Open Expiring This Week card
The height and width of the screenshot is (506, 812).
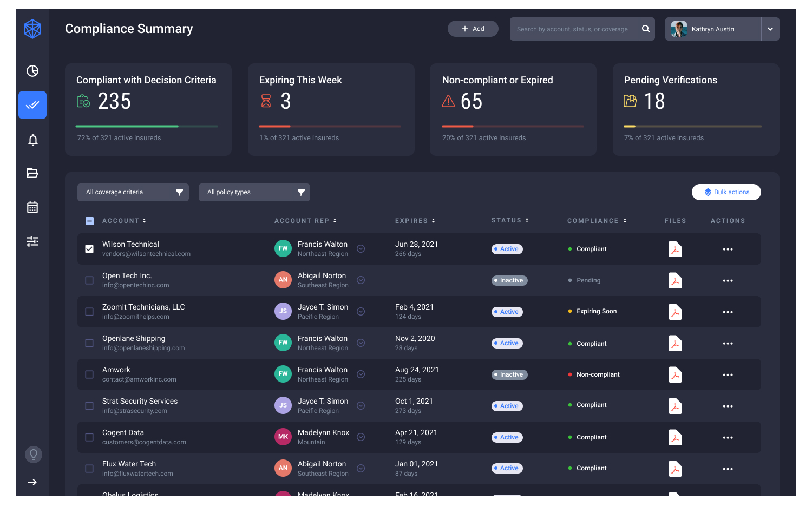[x=331, y=110]
